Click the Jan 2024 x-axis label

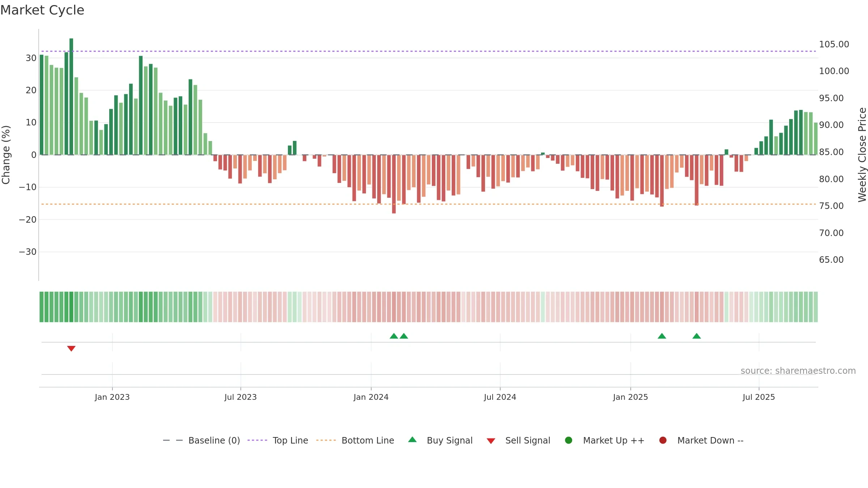371,397
